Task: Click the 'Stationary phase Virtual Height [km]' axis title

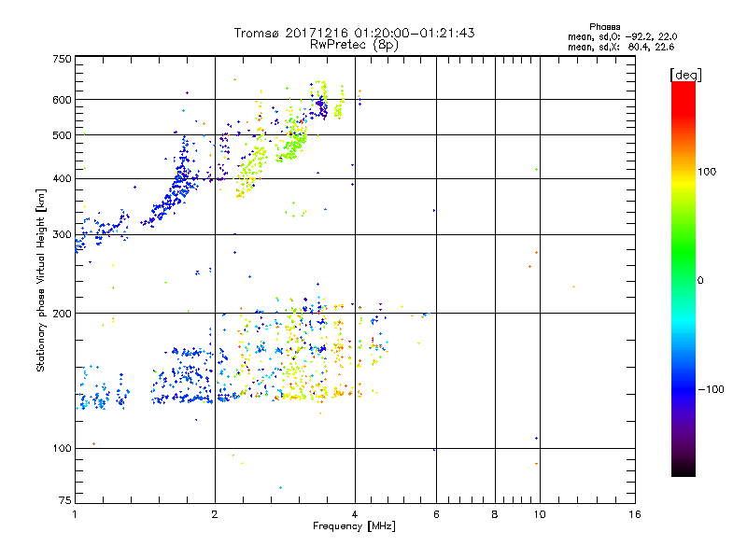Action: pos(41,281)
